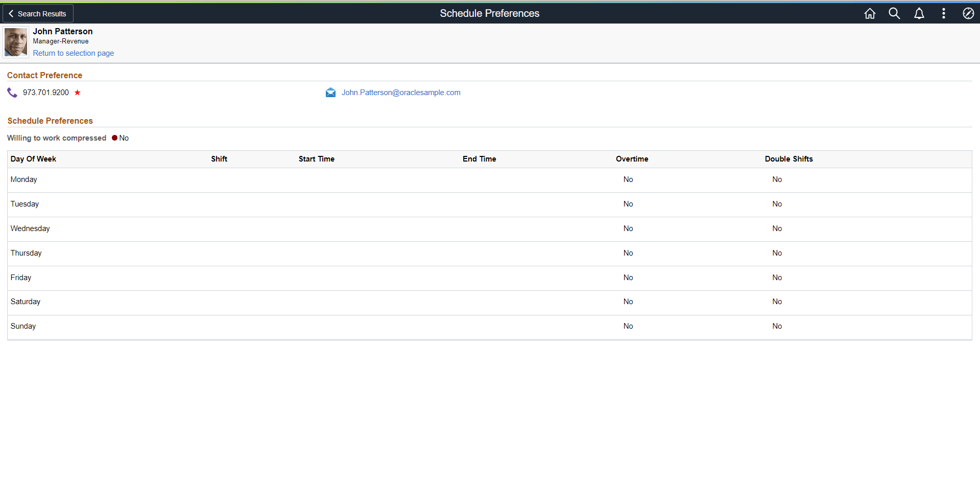Click Return to selection page link
Screen dimensions: 980x480
pyautogui.click(x=73, y=53)
